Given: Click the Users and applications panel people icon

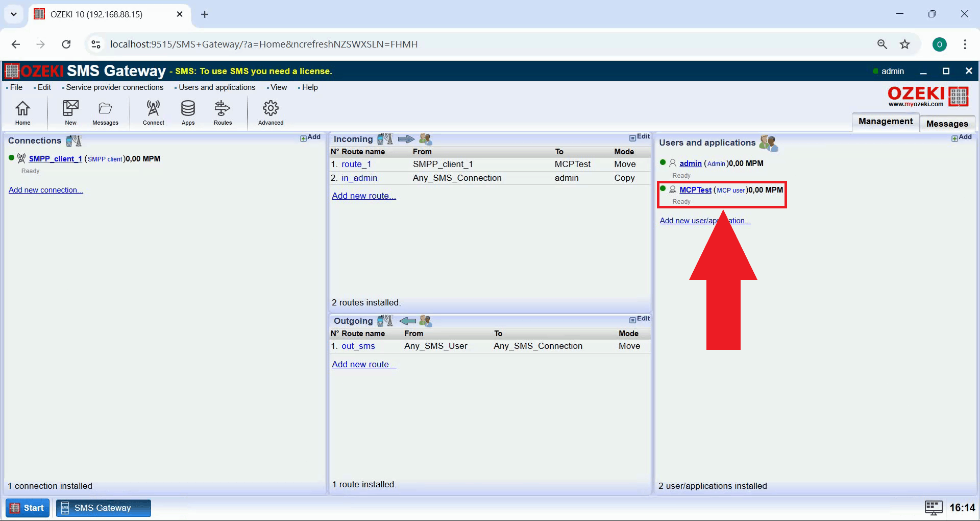Looking at the screenshot, I should pyautogui.click(x=768, y=143).
